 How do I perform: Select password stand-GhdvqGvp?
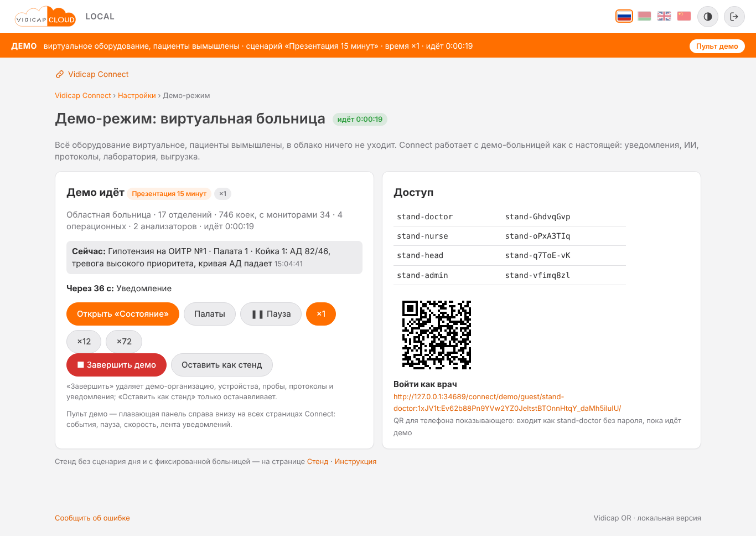click(537, 217)
